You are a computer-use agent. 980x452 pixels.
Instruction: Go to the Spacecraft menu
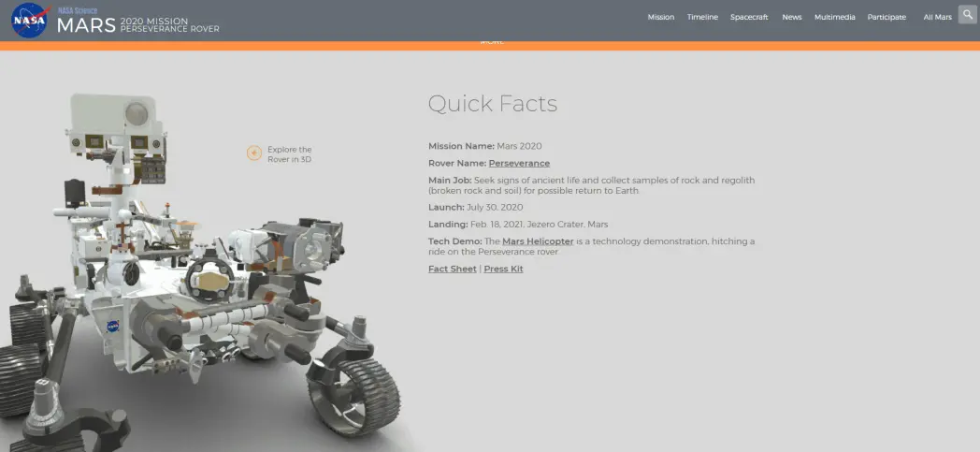tap(750, 17)
